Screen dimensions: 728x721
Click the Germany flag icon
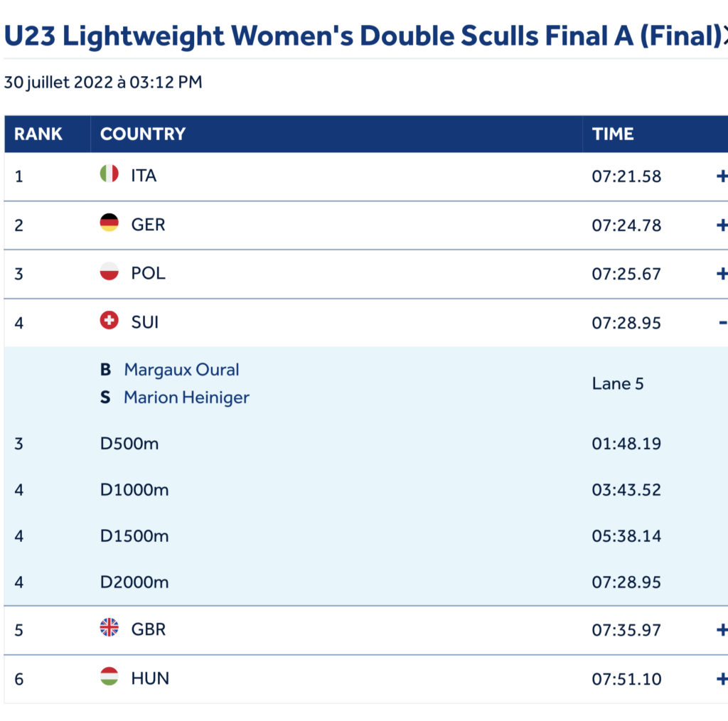point(109,223)
